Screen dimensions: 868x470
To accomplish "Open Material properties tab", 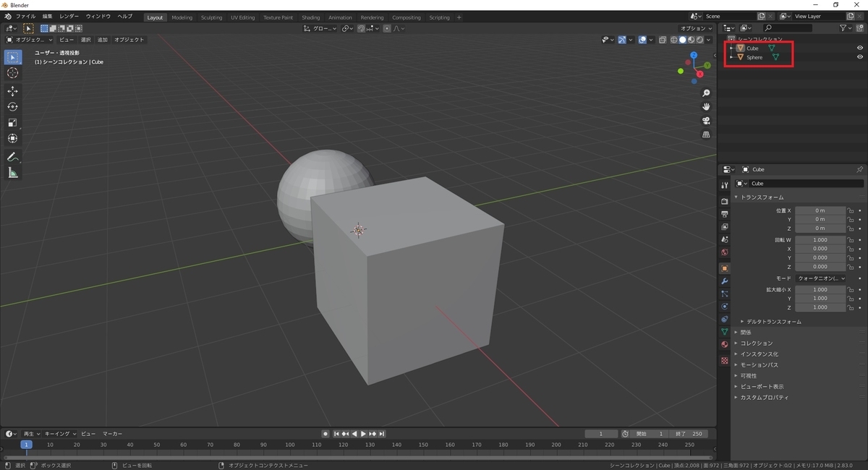I will coord(725,345).
